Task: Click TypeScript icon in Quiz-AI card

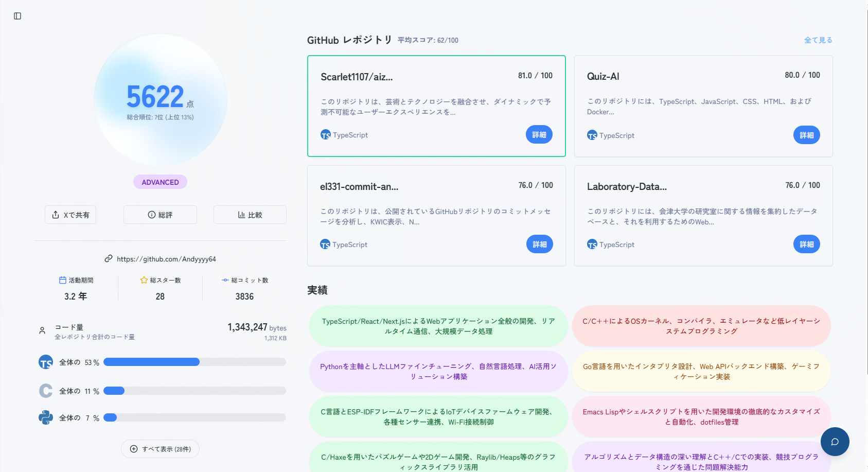Action: pos(592,135)
